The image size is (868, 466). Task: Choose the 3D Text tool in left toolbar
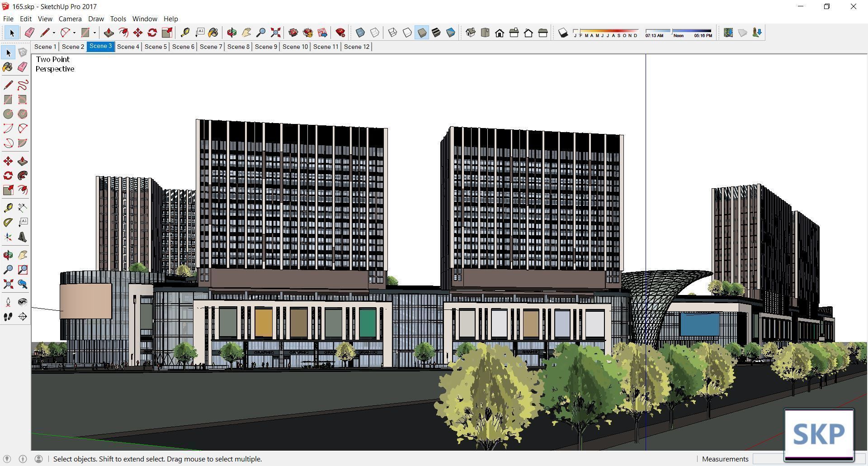(x=23, y=237)
